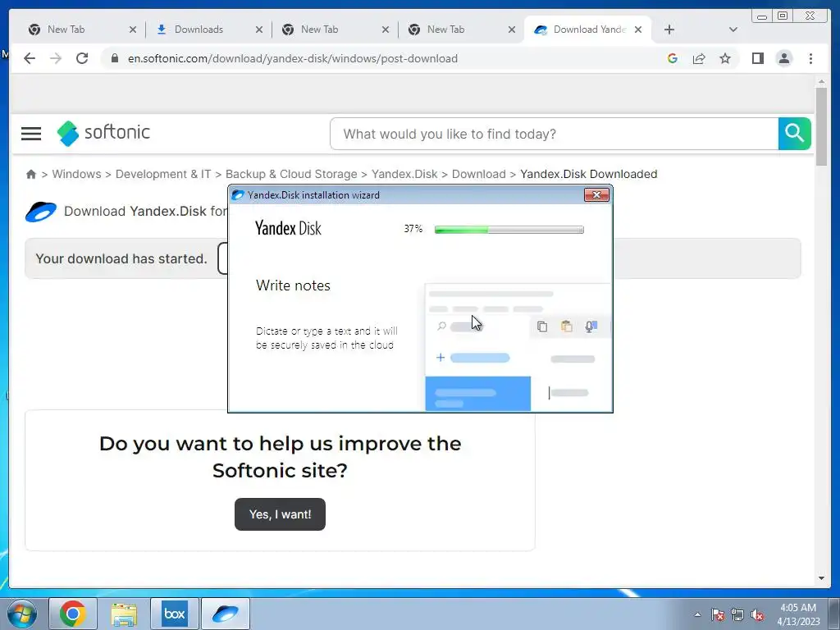Screen dimensions: 840x630
Task: Close the Download Yandex tab
Action: (x=638, y=30)
